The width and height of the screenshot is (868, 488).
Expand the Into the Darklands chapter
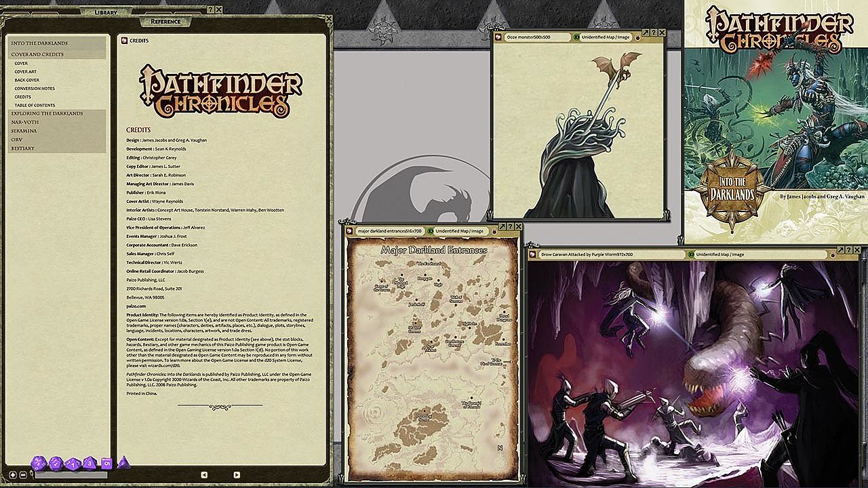coord(58,43)
